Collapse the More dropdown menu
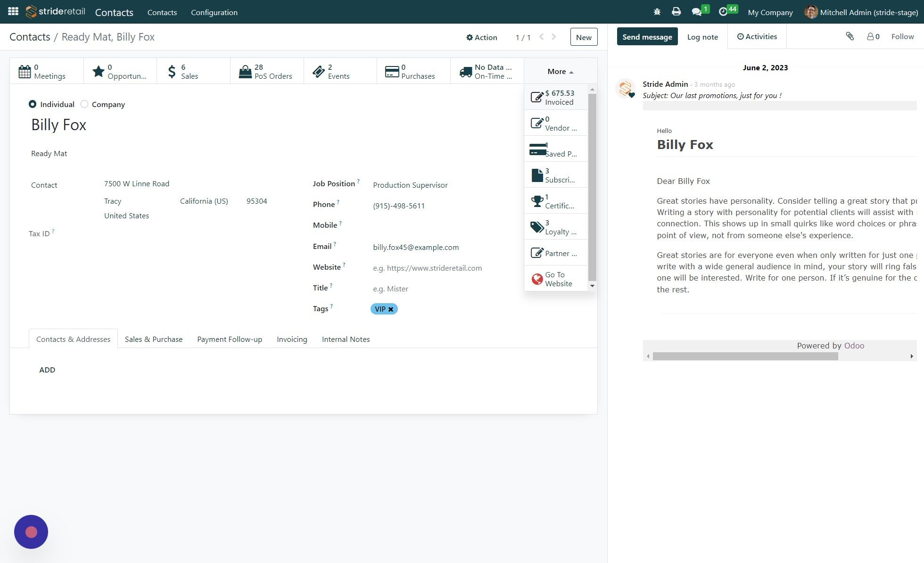Screen dimensions: 924x563 [x=559, y=71]
